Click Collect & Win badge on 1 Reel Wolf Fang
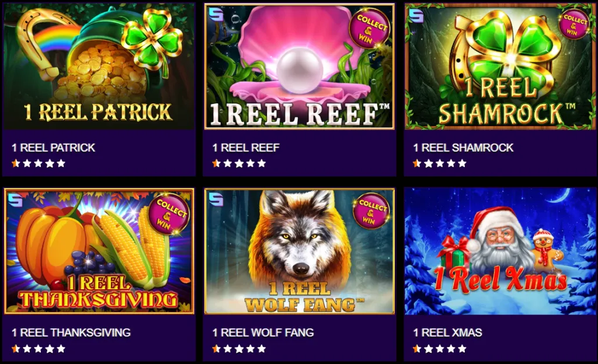 370,211
